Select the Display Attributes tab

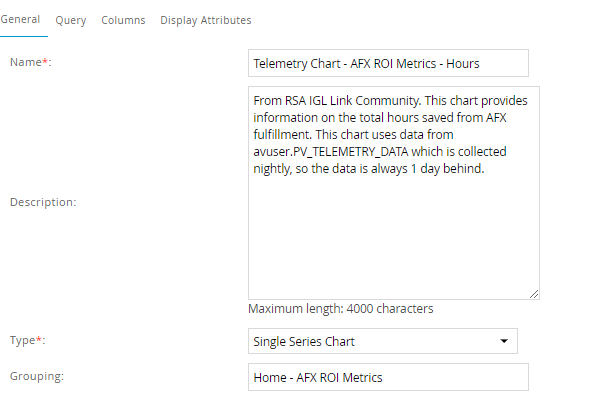(x=205, y=20)
